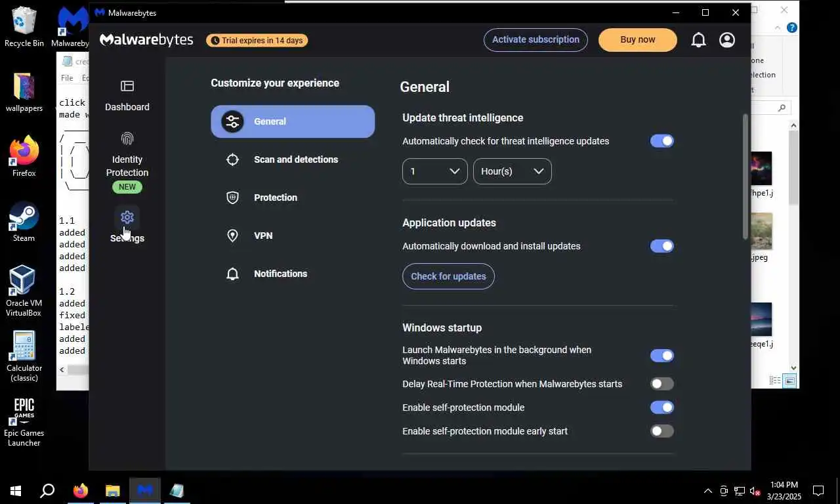
Task: Open Firefox from the taskbar
Action: 81,490
